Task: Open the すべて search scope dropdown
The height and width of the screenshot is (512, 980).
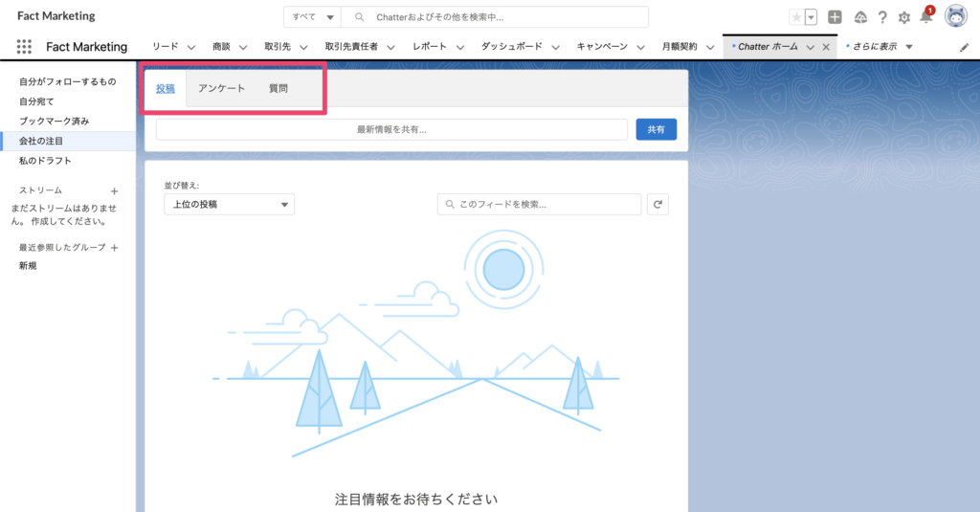Action: [313, 17]
